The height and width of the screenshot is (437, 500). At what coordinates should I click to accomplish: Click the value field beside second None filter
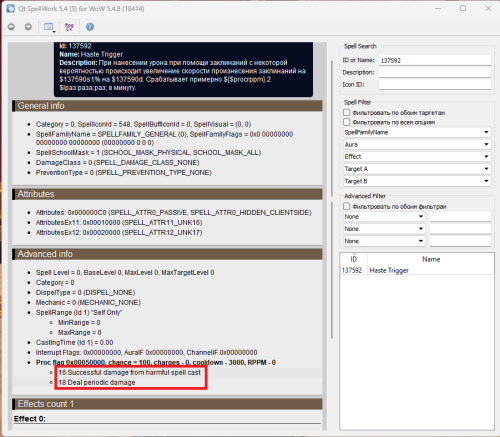(460, 229)
